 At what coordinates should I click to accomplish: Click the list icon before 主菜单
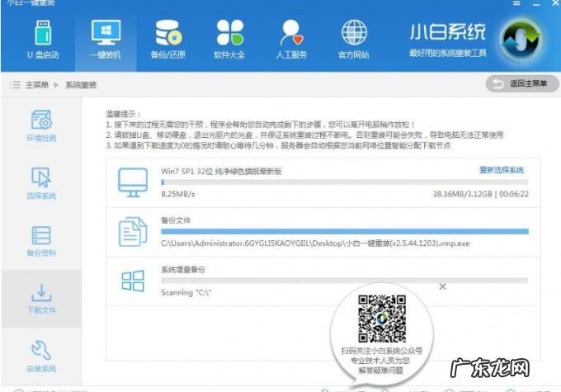click(x=15, y=85)
